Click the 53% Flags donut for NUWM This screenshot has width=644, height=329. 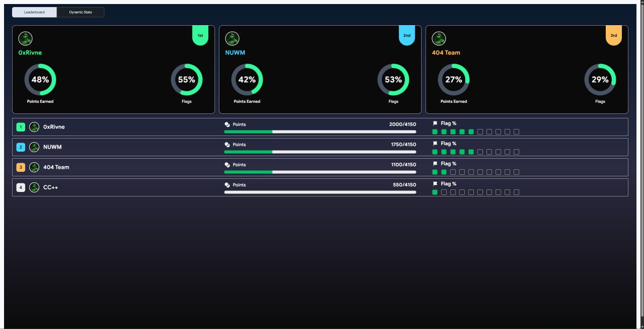pyautogui.click(x=393, y=80)
